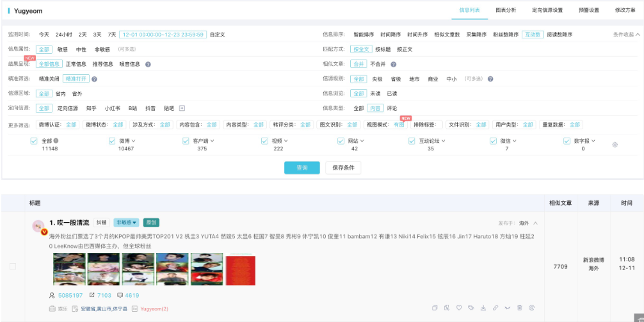644x322 pixels.
Task: Expand the 微博认证 filter dropdown
Action: pyautogui.click(x=71, y=125)
